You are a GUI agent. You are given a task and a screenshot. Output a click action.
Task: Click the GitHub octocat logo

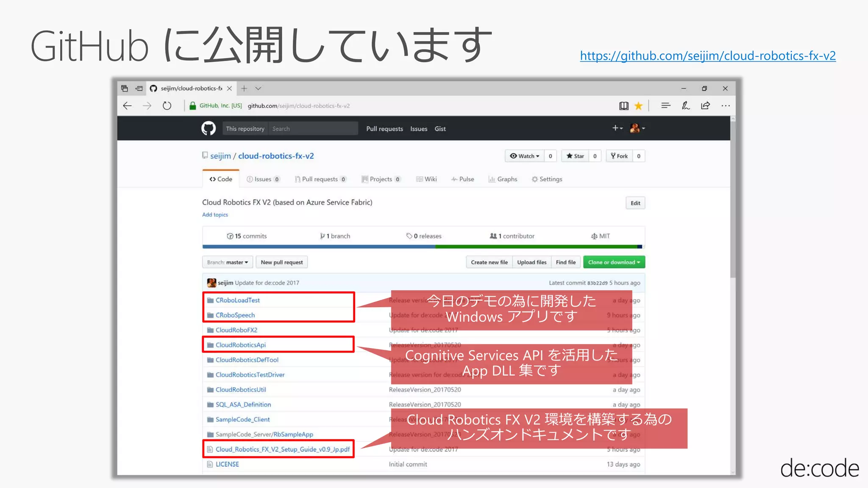tap(209, 128)
